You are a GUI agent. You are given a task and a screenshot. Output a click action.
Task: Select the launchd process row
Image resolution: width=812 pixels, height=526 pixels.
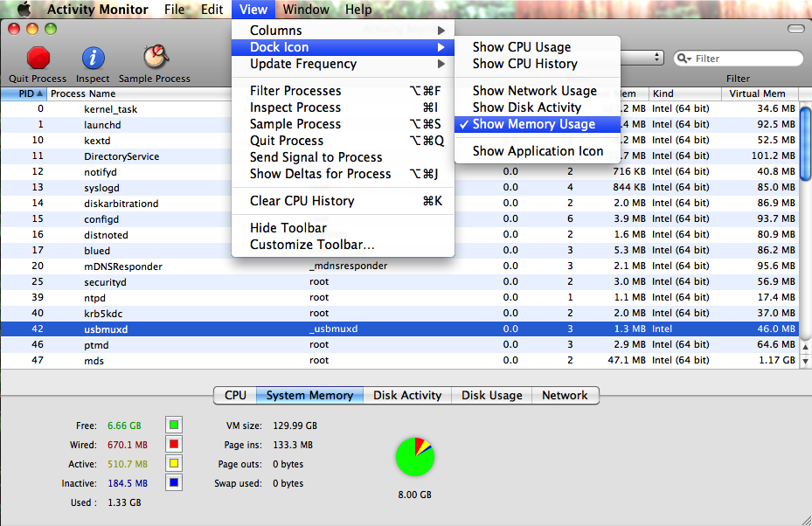coord(399,125)
